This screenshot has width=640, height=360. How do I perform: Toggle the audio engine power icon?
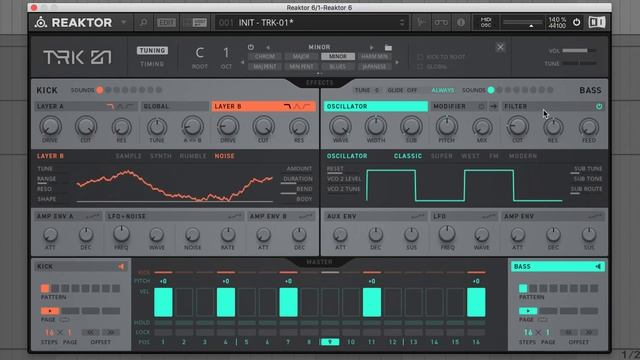pyautogui.click(x=576, y=22)
